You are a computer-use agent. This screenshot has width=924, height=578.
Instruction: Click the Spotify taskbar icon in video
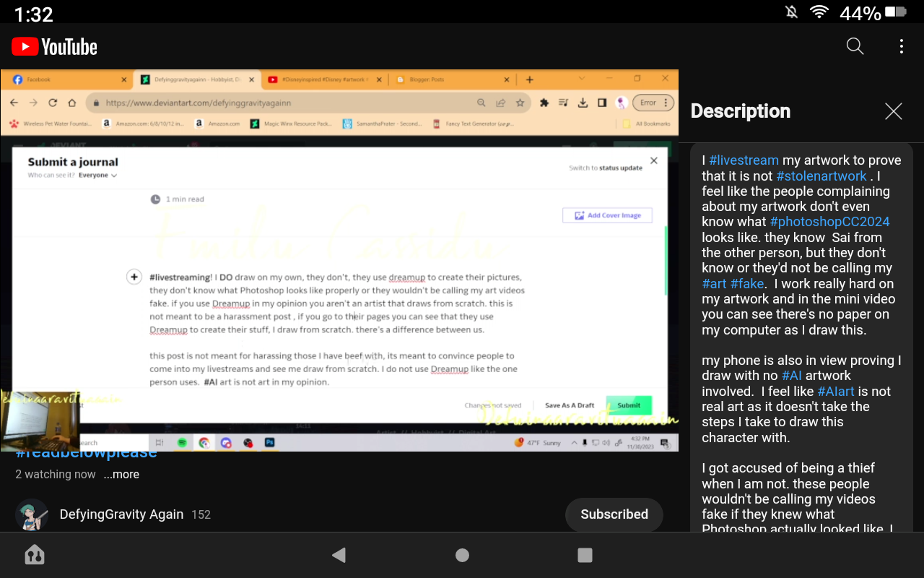click(182, 442)
